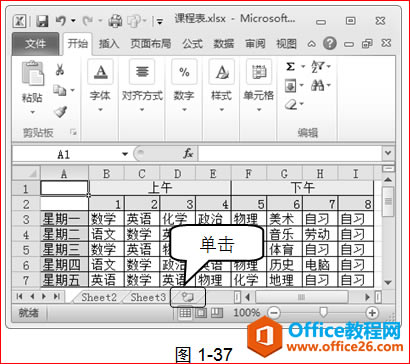Click the Quick Print printer icon

(115, 22)
